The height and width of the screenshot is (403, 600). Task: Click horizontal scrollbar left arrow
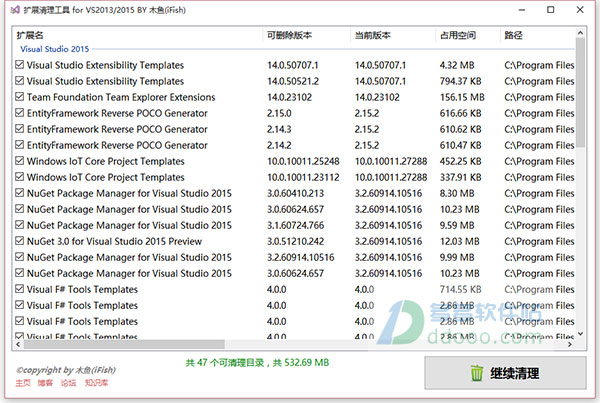point(18,344)
